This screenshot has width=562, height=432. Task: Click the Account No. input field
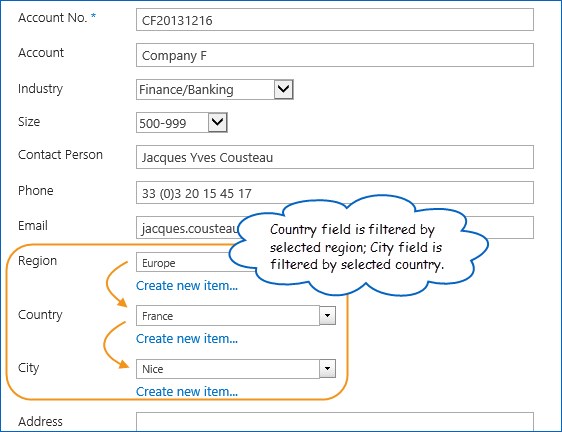pos(335,20)
